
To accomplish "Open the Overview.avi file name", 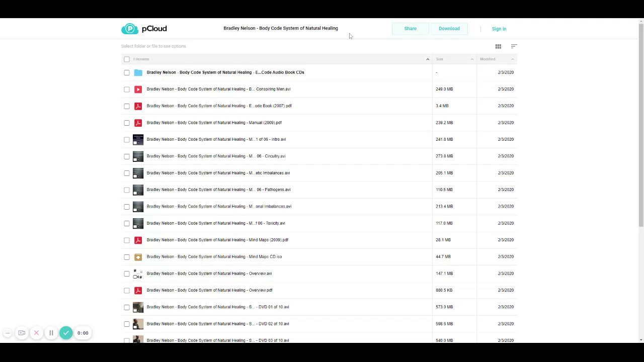I will pos(209,274).
